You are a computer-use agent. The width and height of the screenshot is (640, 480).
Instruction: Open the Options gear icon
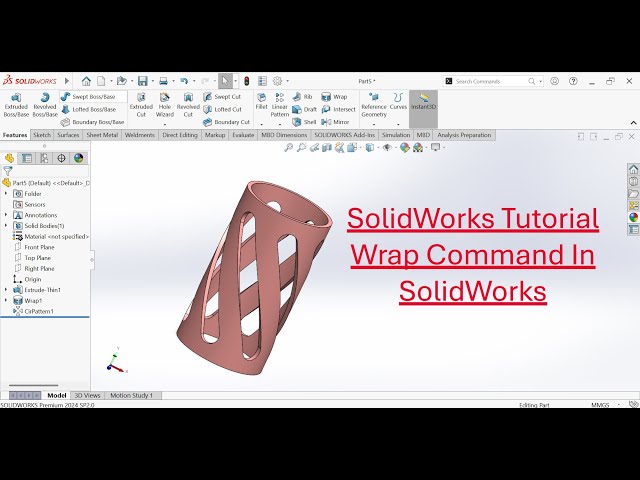point(278,81)
